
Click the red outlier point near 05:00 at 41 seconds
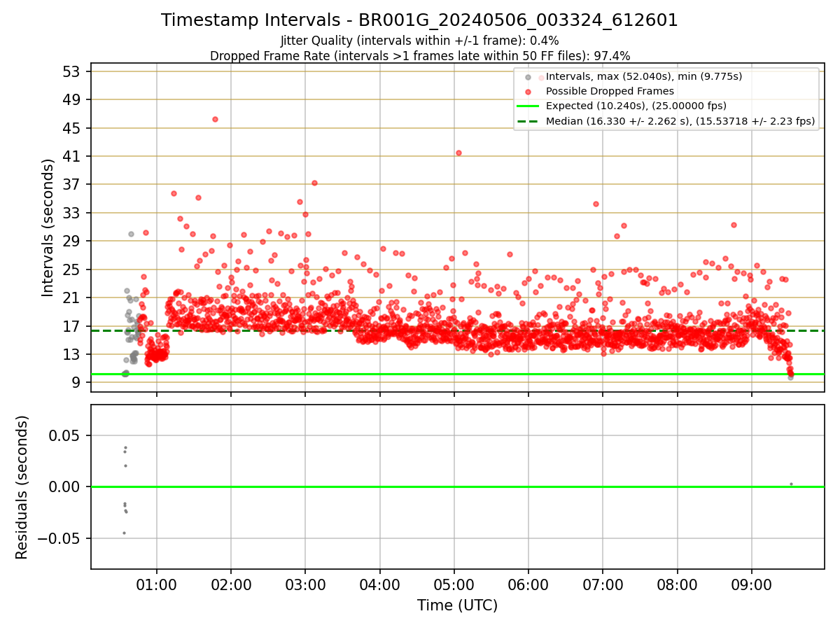[458, 153]
